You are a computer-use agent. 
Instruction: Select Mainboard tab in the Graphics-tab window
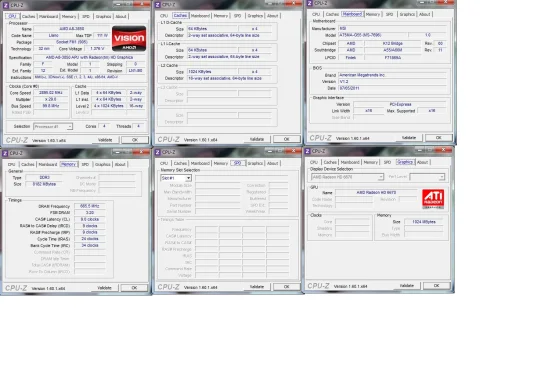350,162
